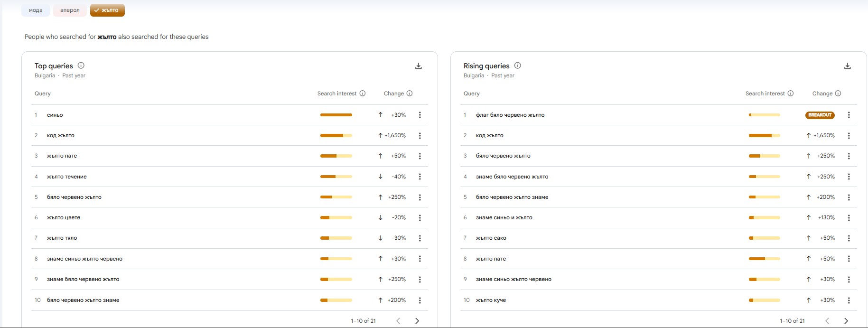This screenshot has height=328, width=868.
Task: Open more options for жълто пате in Rising queries
Action: click(x=849, y=259)
